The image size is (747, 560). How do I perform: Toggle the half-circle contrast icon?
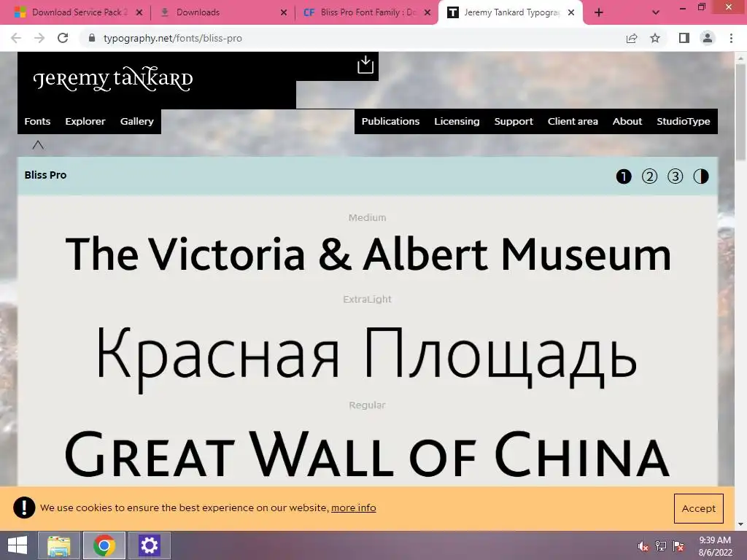point(701,176)
